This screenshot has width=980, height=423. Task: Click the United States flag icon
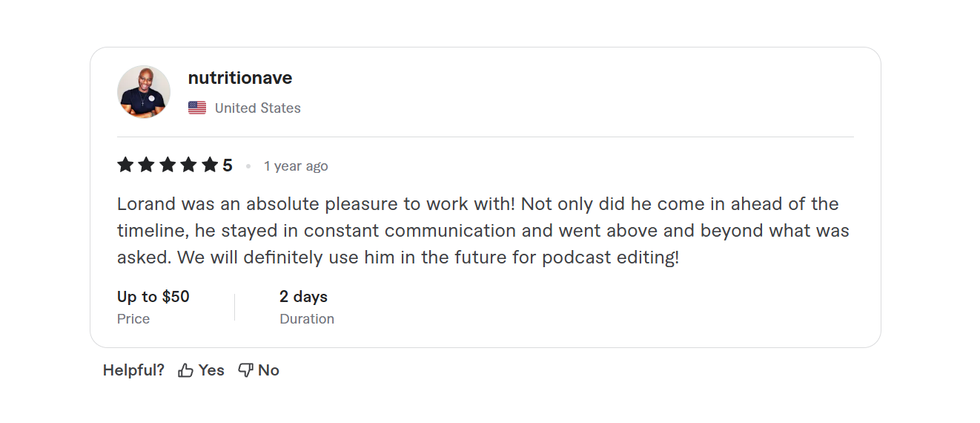point(197,108)
